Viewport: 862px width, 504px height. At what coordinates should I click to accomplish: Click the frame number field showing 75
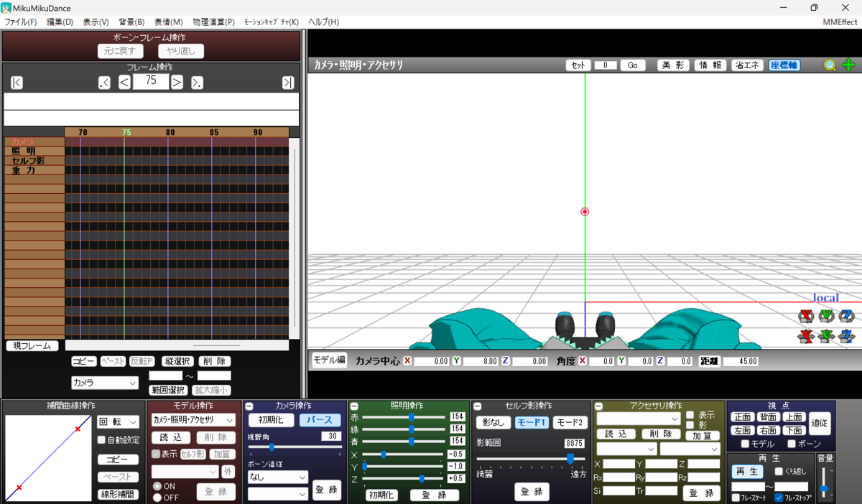(151, 81)
